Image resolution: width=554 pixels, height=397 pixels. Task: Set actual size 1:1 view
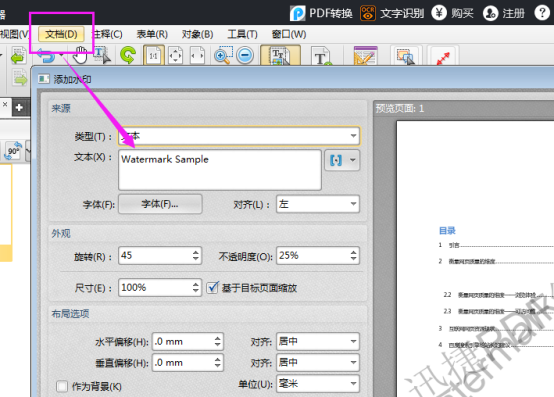pyautogui.click(x=154, y=55)
